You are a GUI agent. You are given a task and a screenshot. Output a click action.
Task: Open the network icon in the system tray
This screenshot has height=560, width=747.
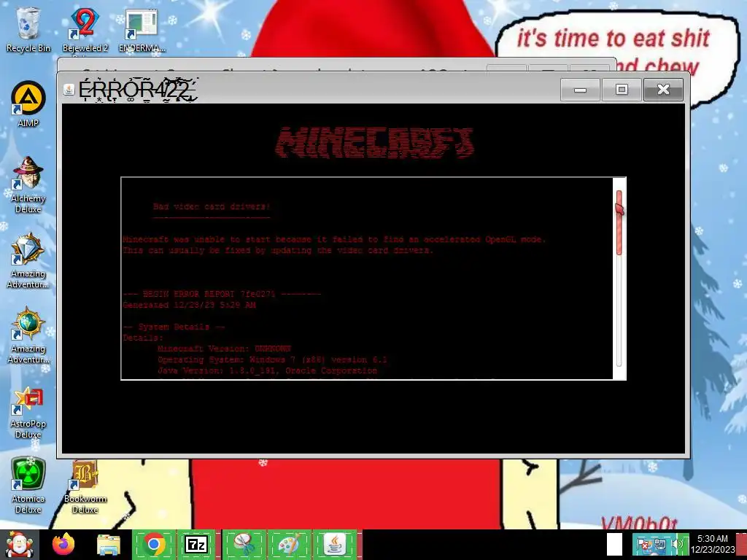(x=659, y=544)
